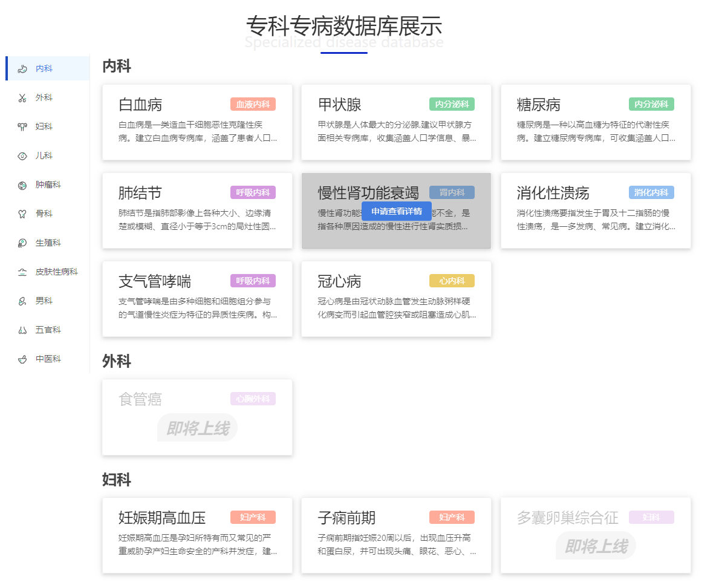Choose the 儿科 sidebar icon
The image size is (722, 588).
tap(22, 156)
